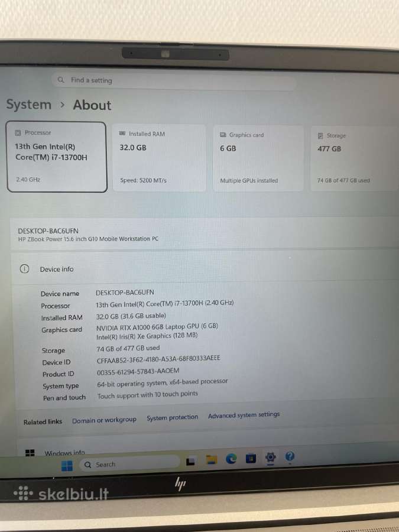This screenshot has height=532, width=399.
Task: Open Get Help question mark icon
Action: [x=290, y=456]
